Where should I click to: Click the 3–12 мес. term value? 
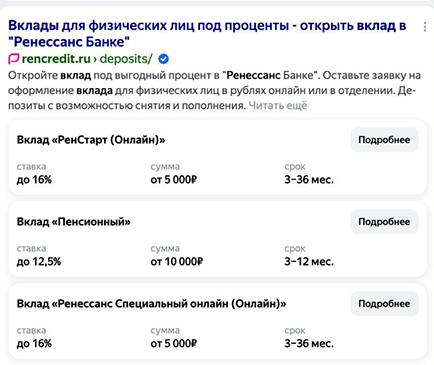point(309,262)
